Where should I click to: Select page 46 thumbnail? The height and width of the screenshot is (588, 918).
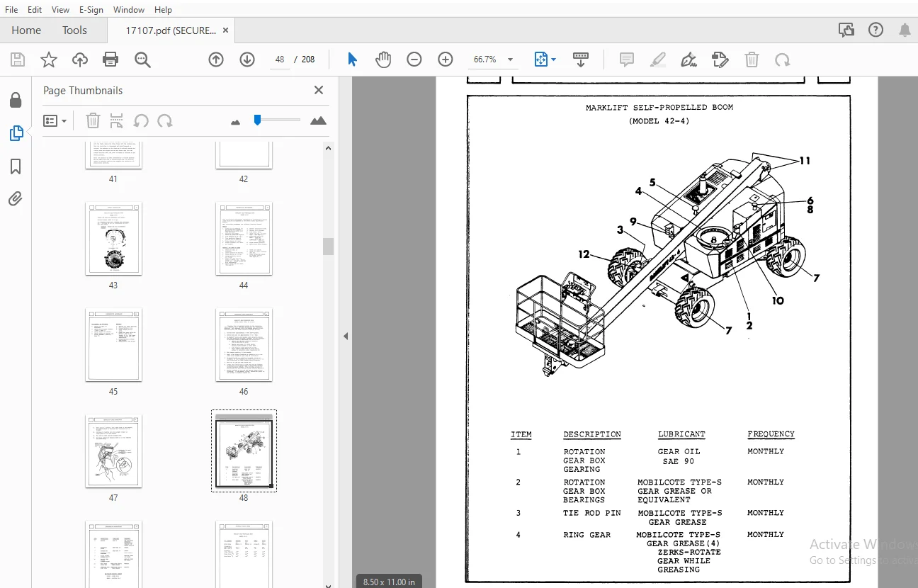point(244,345)
